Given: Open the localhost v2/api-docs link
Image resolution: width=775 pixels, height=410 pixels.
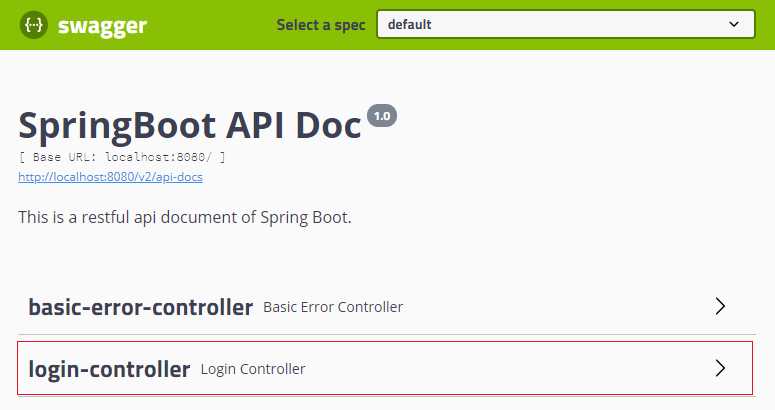Looking at the screenshot, I should coord(111,177).
